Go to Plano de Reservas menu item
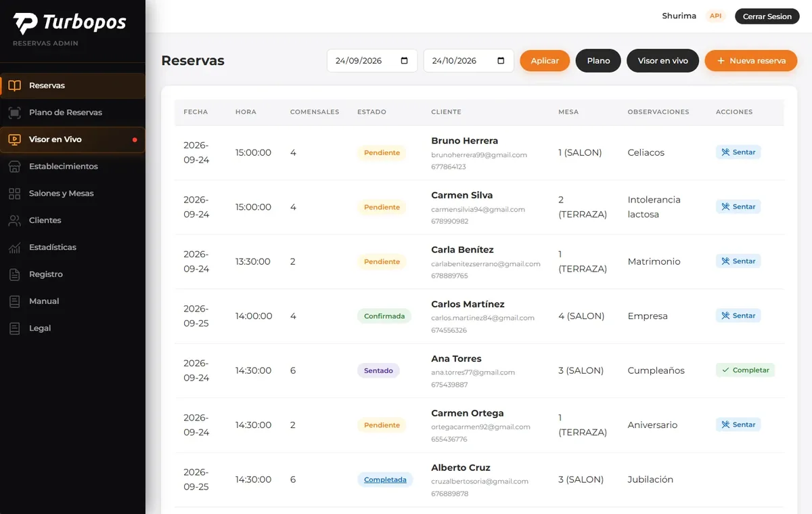 [72, 112]
